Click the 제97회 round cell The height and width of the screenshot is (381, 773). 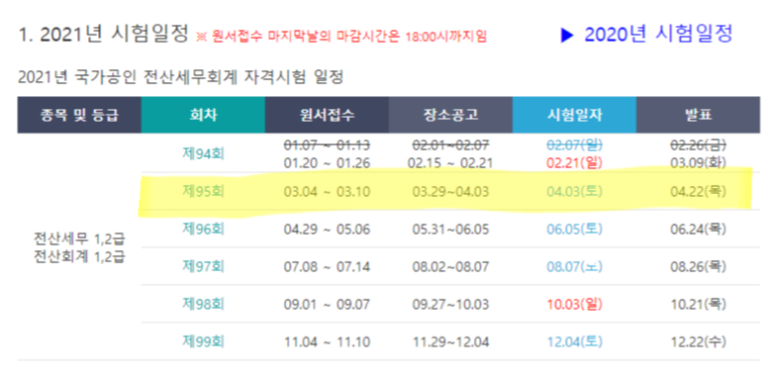click(203, 266)
